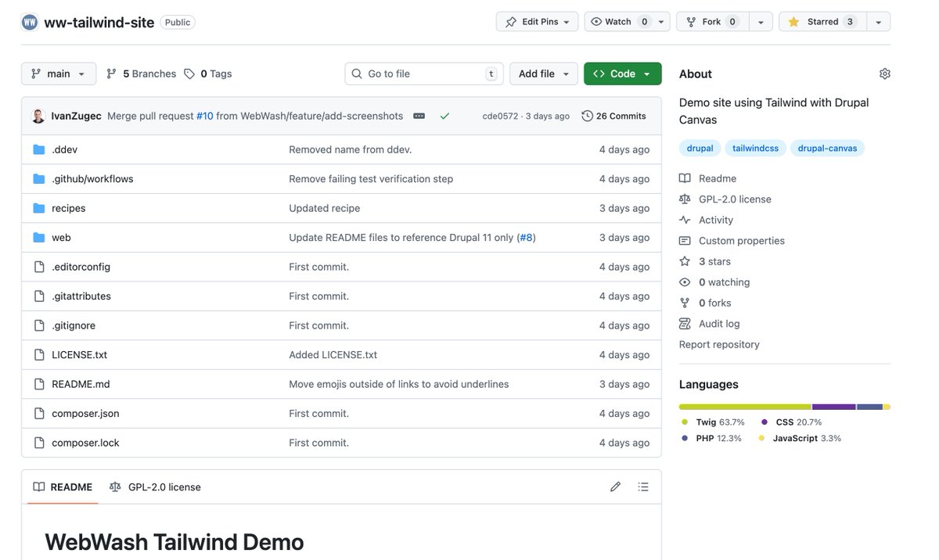Click the Custom properties icon
939x560 pixels.
tap(685, 241)
